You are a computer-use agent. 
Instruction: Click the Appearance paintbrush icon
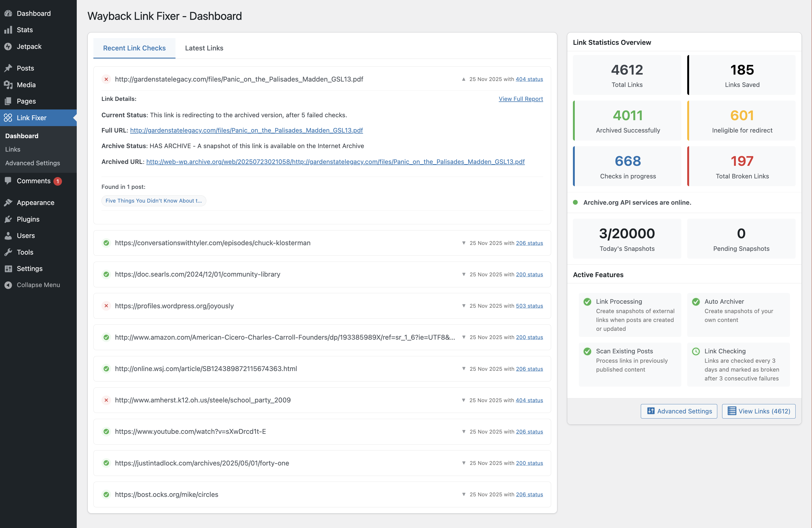pyautogui.click(x=8, y=203)
